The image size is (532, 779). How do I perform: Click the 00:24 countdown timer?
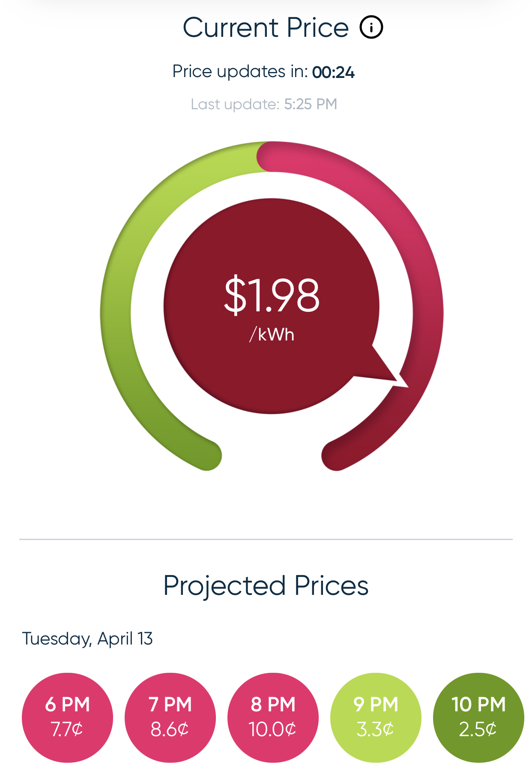pyautogui.click(x=333, y=72)
